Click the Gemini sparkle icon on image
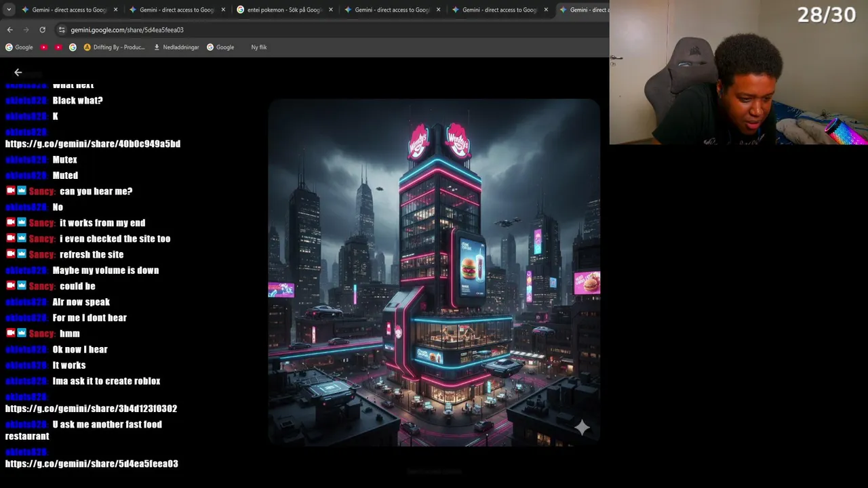Screen dimensions: 868x488 coord(583,426)
